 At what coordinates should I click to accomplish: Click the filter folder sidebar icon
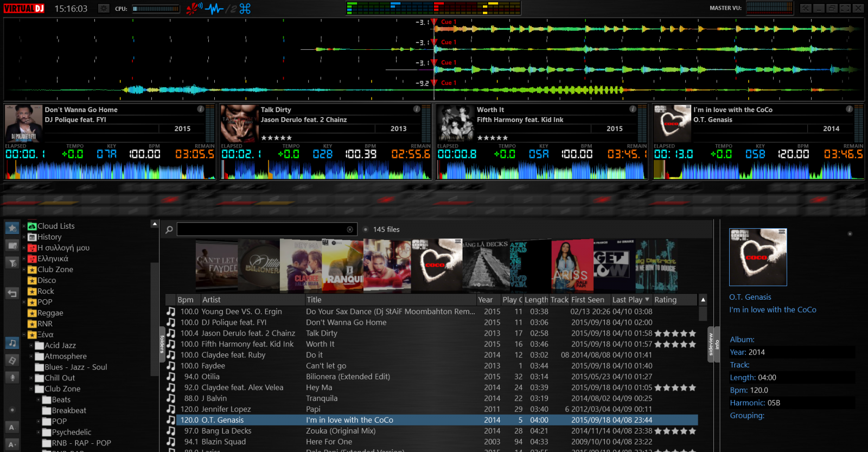(x=12, y=263)
